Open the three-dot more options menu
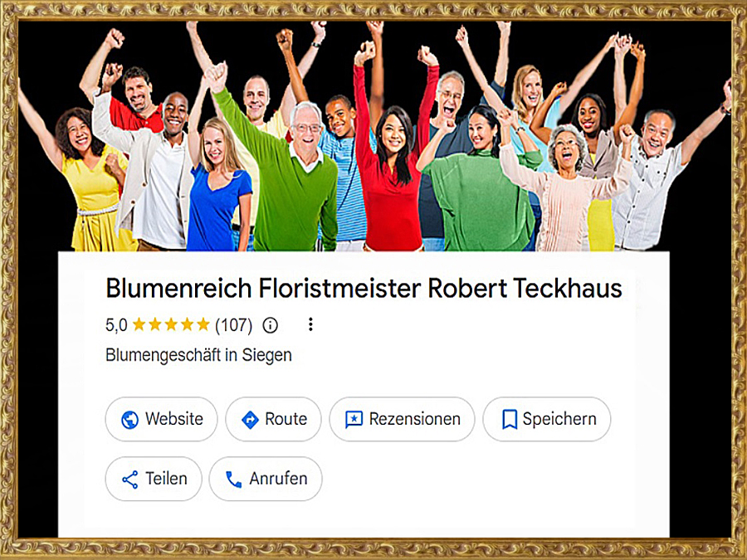The image size is (747, 560). [310, 324]
